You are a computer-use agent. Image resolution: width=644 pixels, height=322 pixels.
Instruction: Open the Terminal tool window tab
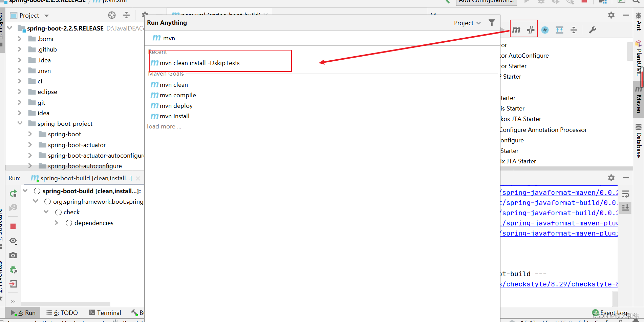pyautogui.click(x=105, y=313)
